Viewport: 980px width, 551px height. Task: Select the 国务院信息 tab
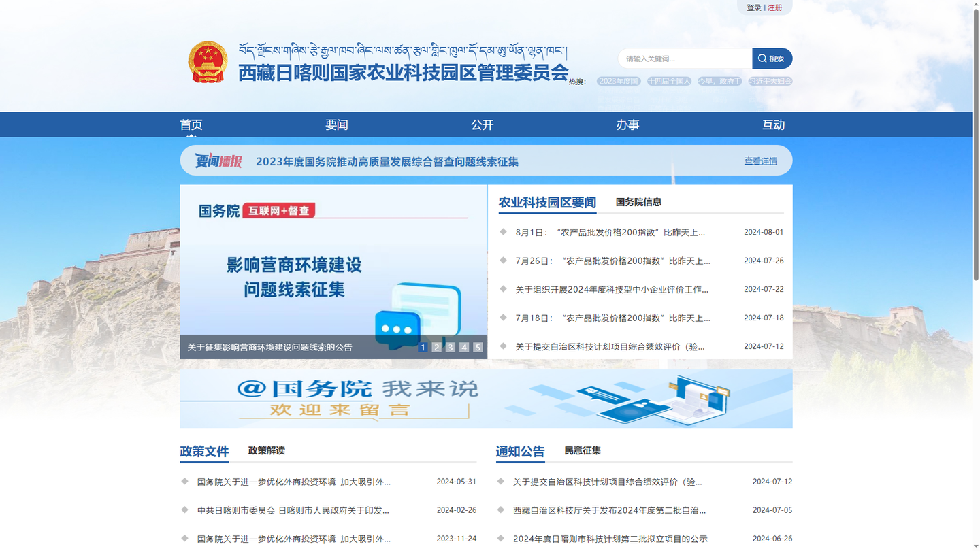(638, 202)
